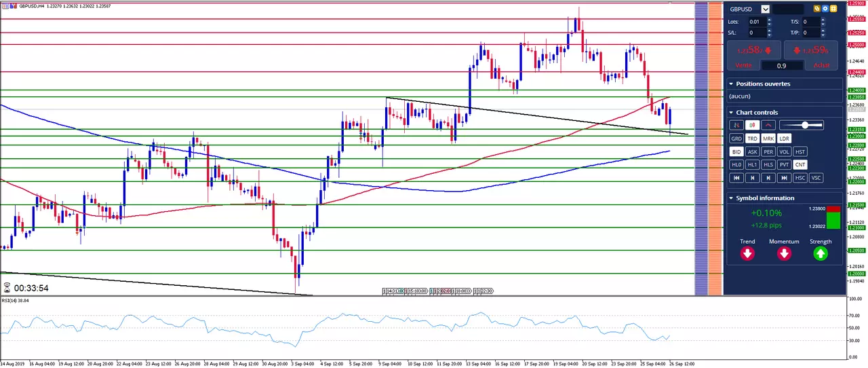Screen dimensions: 868x368
Task: Toggle the GRD grid button
Action: point(736,139)
